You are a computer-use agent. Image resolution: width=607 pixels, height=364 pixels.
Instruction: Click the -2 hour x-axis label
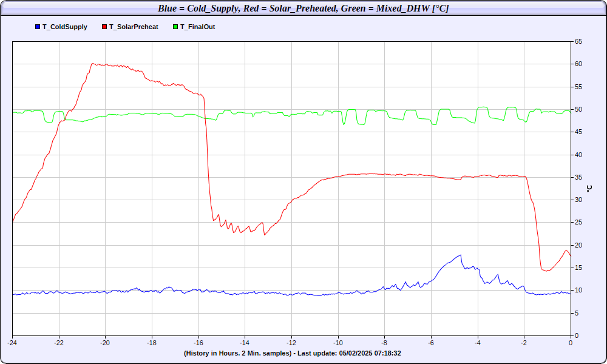[524, 343]
